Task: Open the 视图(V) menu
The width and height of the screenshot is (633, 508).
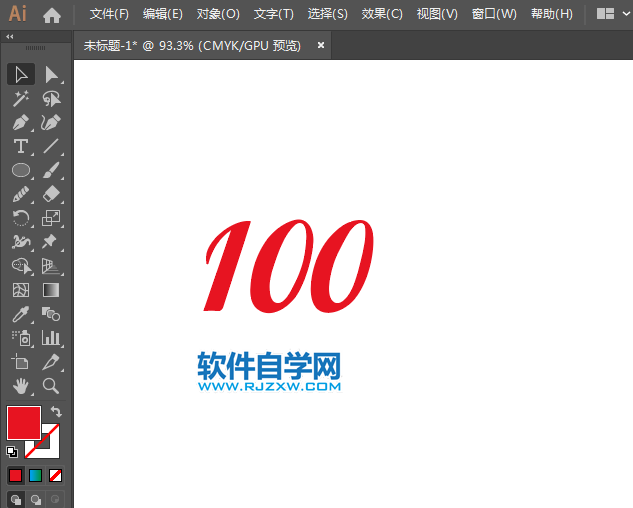Action: [437, 14]
